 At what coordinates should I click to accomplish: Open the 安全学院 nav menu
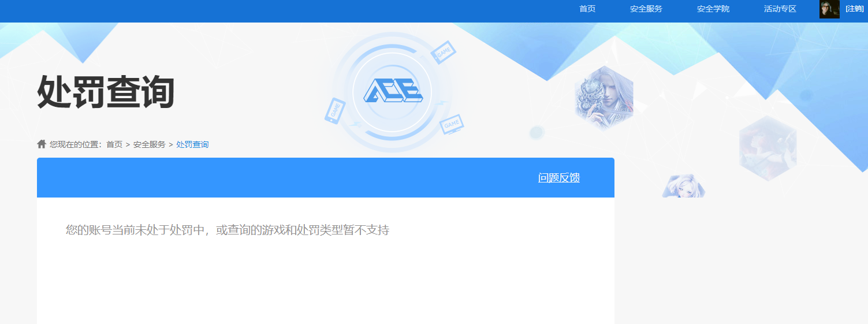[713, 9]
